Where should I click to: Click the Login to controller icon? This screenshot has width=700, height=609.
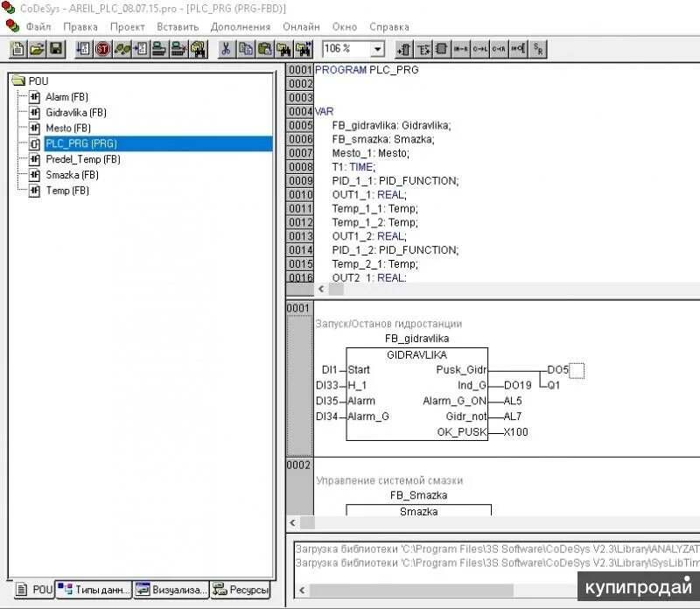(x=159, y=49)
